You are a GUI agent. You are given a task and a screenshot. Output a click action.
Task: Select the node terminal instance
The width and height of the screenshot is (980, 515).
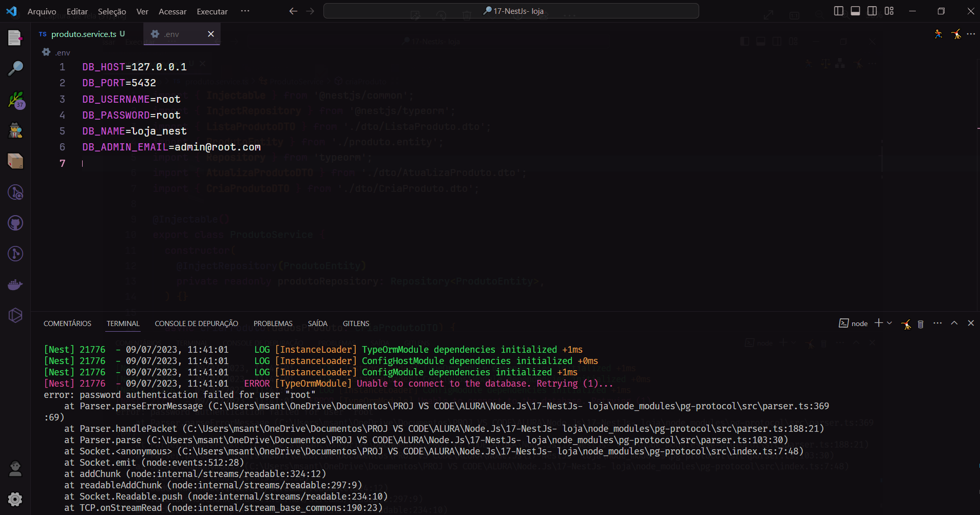coord(853,323)
